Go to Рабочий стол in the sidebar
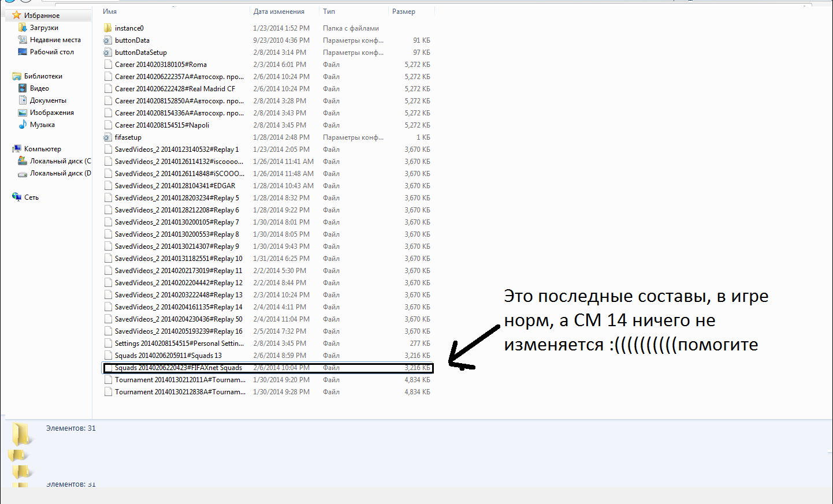This screenshot has height=504, width=833. tap(52, 52)
